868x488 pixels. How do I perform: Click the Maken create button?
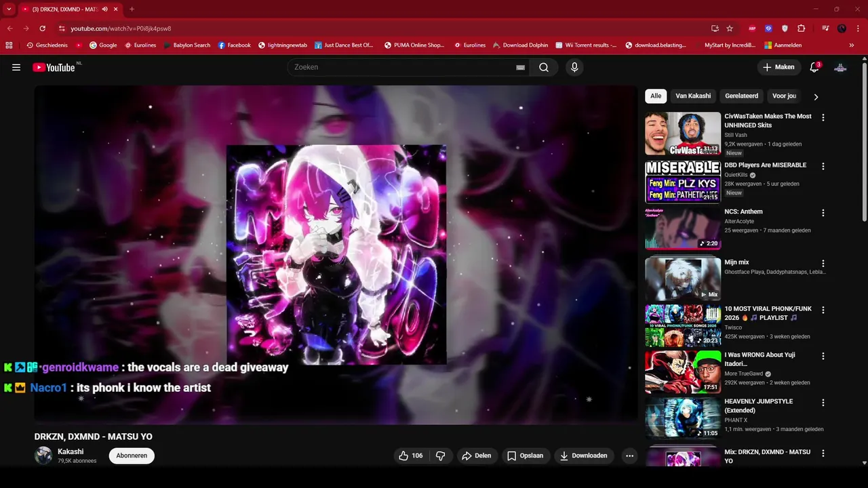(778, 67)
